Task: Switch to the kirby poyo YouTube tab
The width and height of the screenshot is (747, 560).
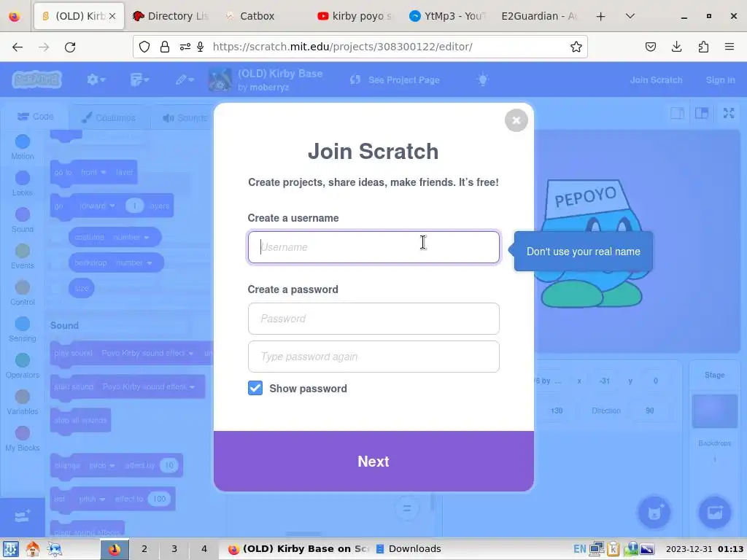Action: [x=355, y=16]
